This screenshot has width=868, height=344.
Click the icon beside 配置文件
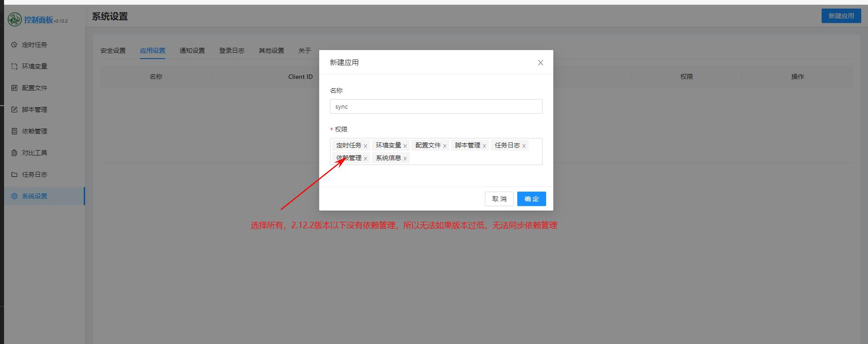[x=14, y=88]
